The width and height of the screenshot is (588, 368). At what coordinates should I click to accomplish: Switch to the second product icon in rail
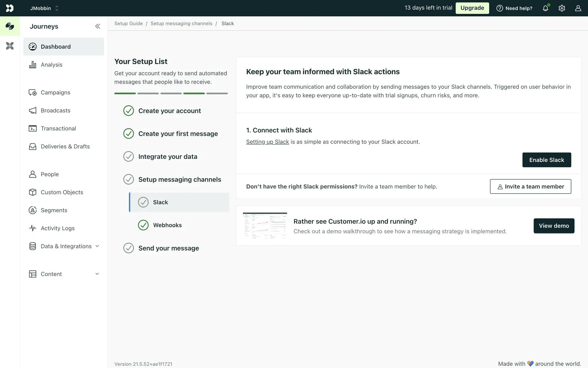[x=10, y=46]
